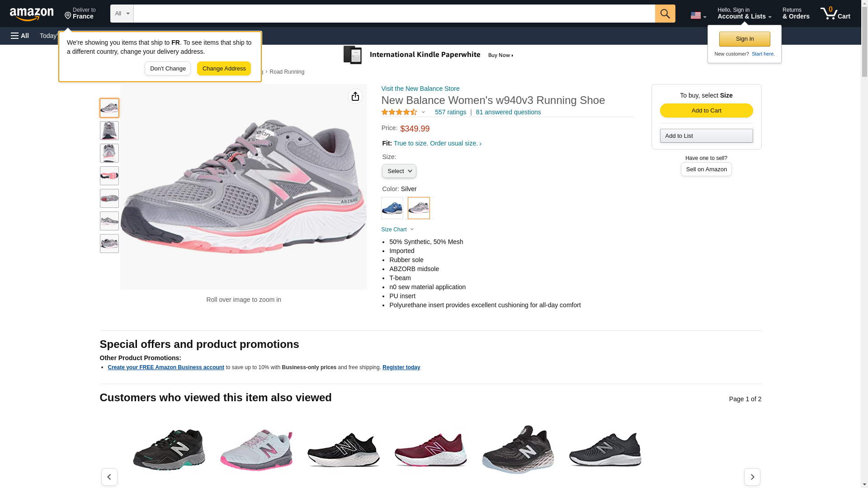Select the Silver color swatch
The image size is (868, 488).
tap(419, 208)
